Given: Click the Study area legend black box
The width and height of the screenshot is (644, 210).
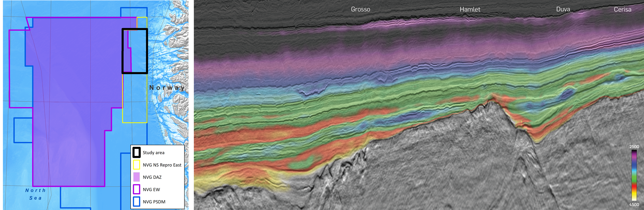Looking at the screenshot, I should click(136, 152).
